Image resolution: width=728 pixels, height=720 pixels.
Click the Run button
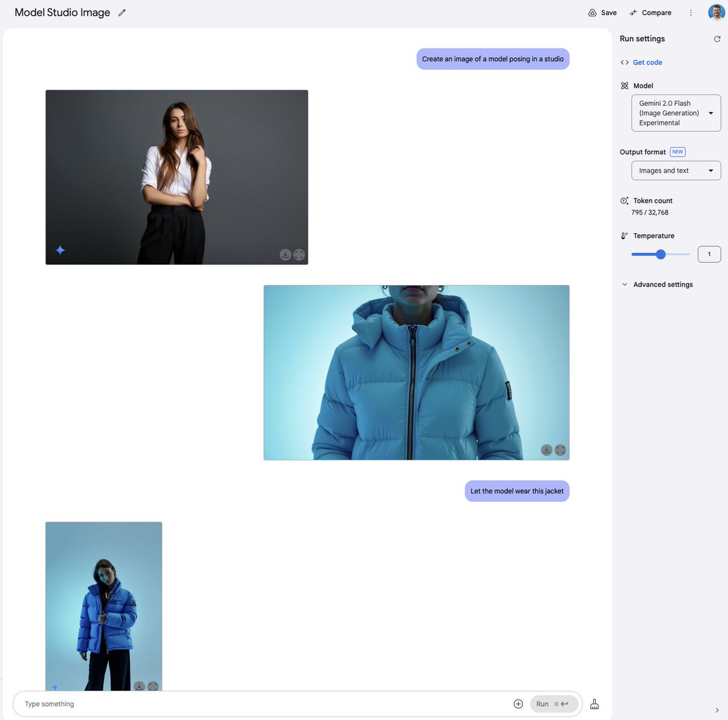coord(554,704)
